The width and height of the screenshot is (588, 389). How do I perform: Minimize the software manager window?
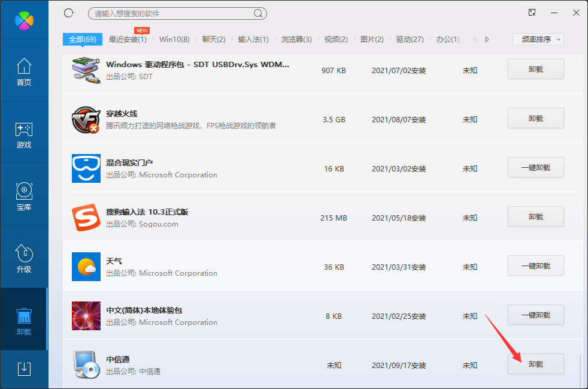click(554, 13)
